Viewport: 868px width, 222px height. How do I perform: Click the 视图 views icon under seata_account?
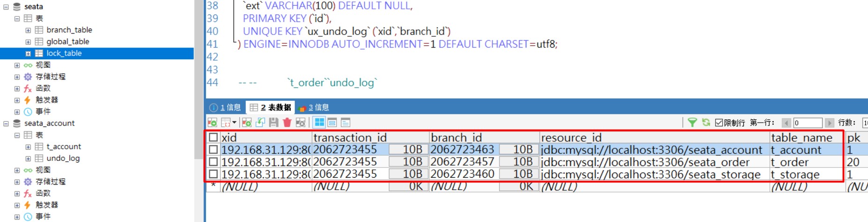pyautogui.click(x=28, y=170)
